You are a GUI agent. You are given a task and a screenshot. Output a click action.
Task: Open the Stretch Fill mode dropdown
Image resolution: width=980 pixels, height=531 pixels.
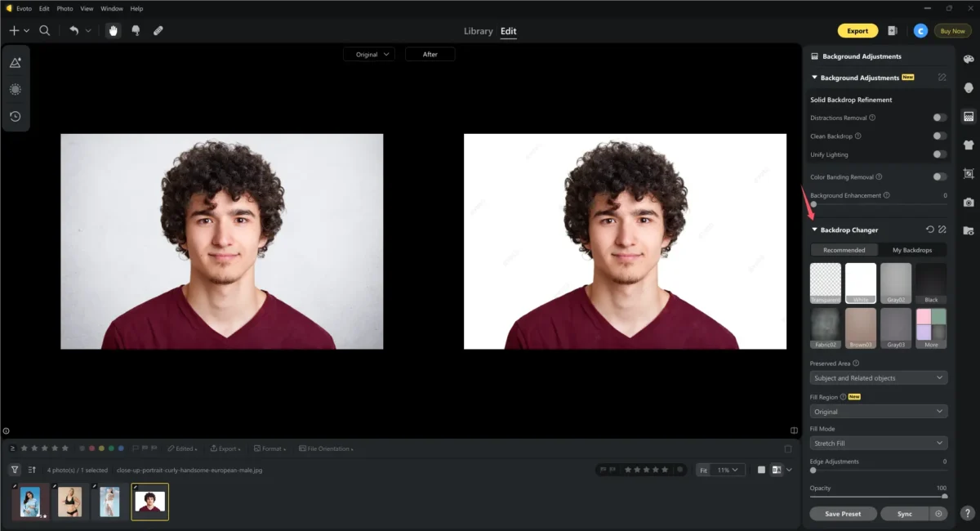879,443
